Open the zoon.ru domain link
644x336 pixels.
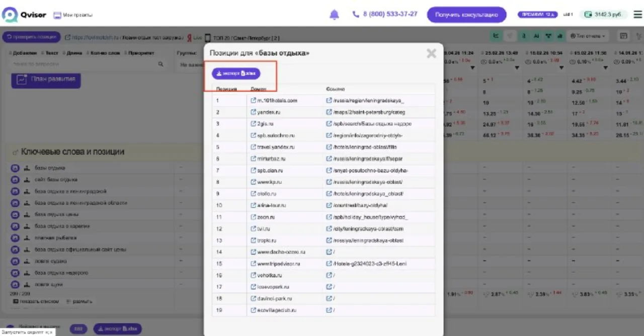pos(266,217)
